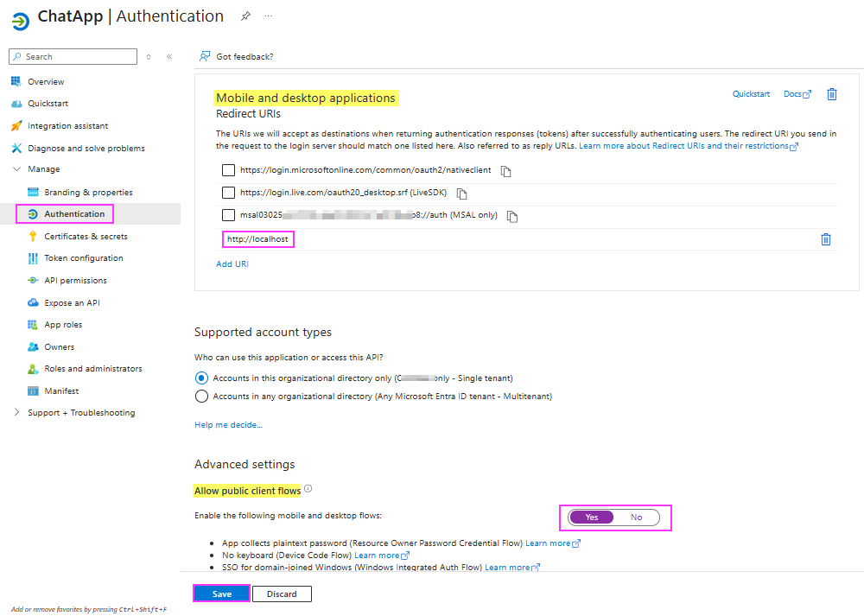Expand Support + Troubleshooting
This screenshot has width=864, height=616.
pos(16,412)
